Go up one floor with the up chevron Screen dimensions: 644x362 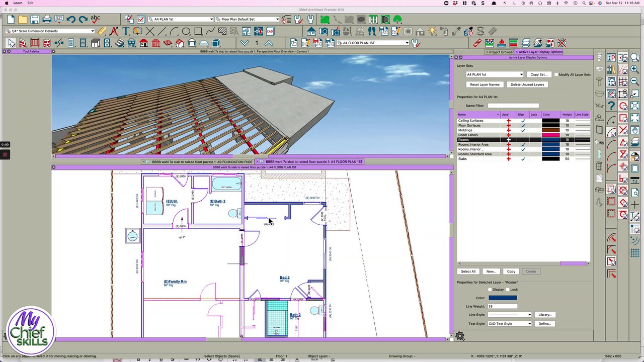tap(269, 43)
